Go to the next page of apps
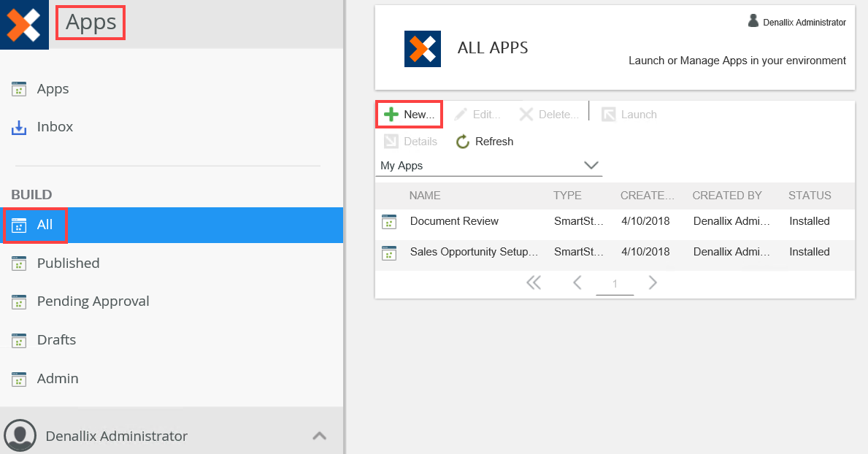Viewport: 868px width, 454px height. pos(653,282)
